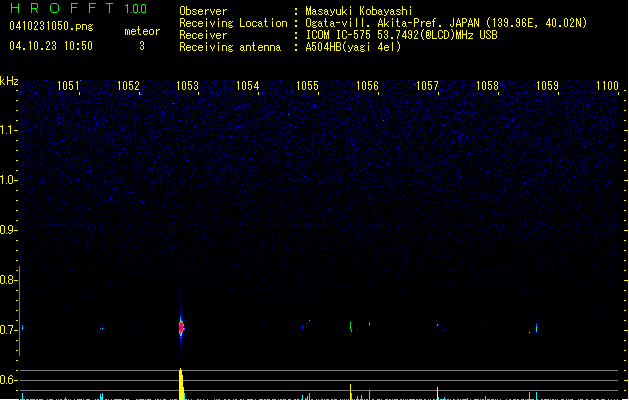Click the 1051 time axis label
Screen dimensions: 629x400
click(68, 86)
